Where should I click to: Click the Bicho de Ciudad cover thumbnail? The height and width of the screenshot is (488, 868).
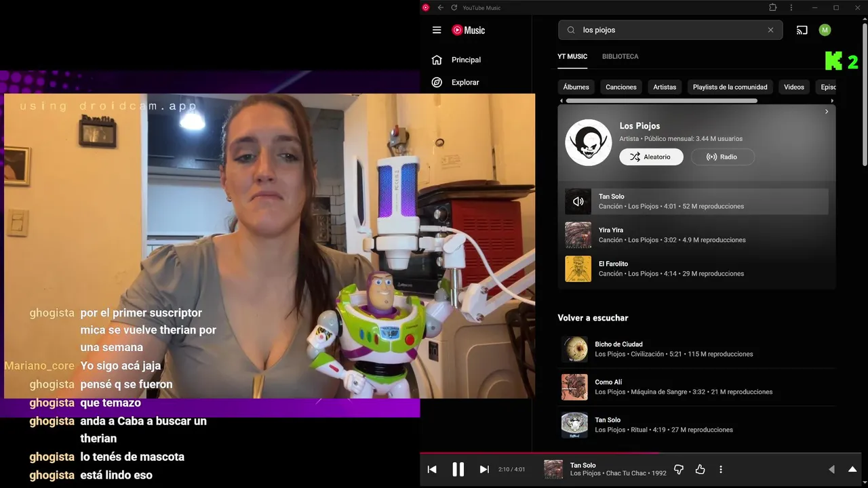point(574,349)
